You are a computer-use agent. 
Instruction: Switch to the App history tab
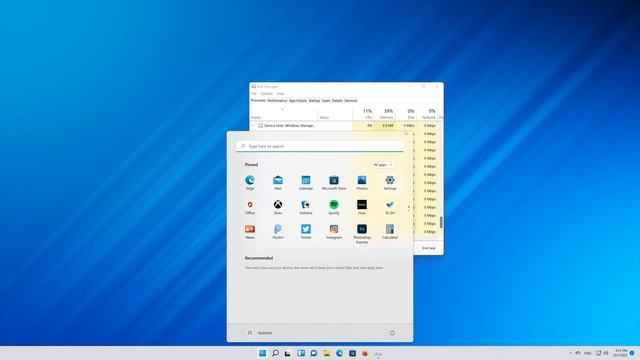(298, 100)
